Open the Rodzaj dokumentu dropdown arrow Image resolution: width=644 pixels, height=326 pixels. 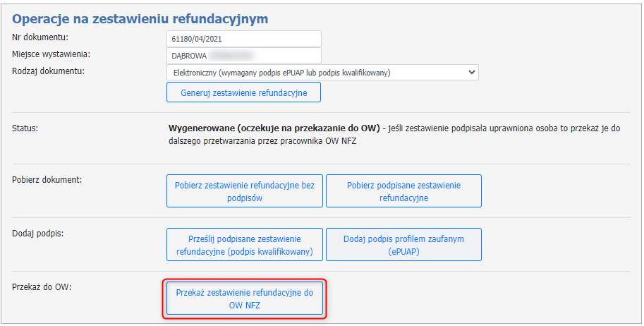pos(472,73)
